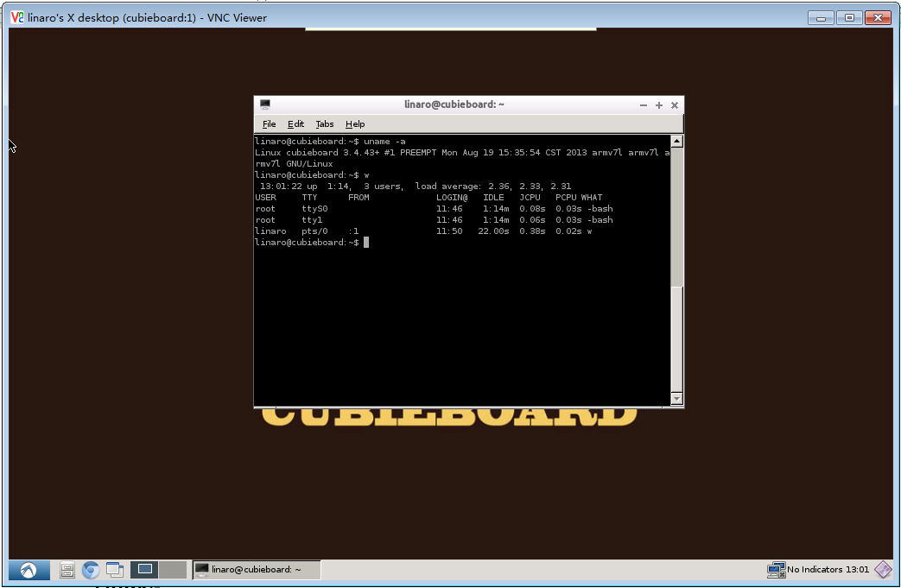This screenshot has height=588, width=901.
Task: Click the 'pts/0' entry in the terminal
Action: pyautogui.click(x=314, y=231)
